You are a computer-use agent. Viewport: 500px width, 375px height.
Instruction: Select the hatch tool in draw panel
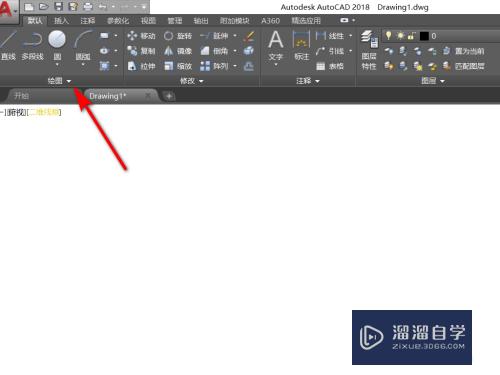coord(104,66)
